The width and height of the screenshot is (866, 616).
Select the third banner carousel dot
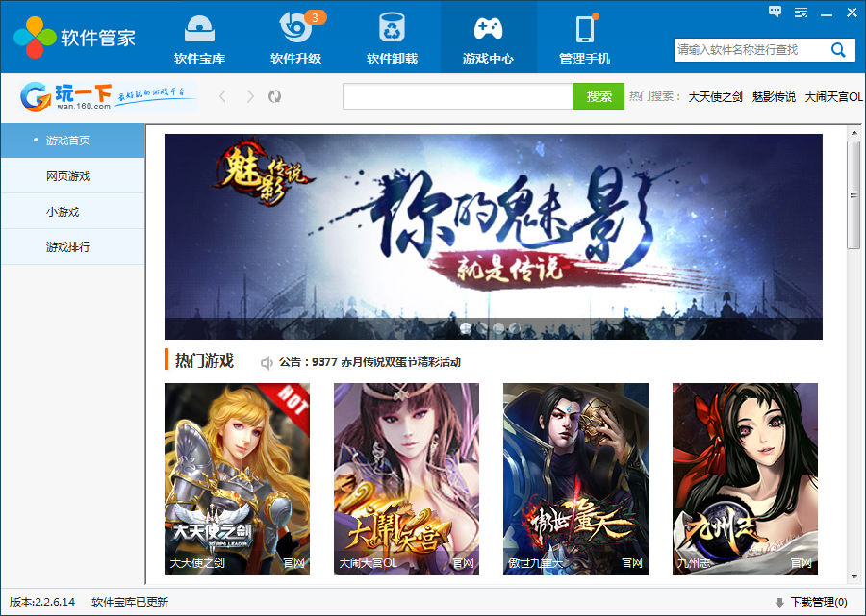[498, 328]
